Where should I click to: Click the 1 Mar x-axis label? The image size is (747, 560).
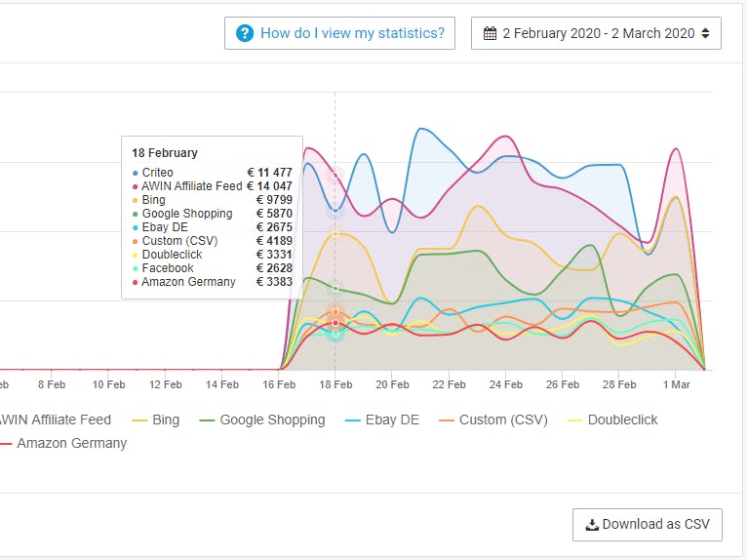pyautogui.click(x=676, y=384)
